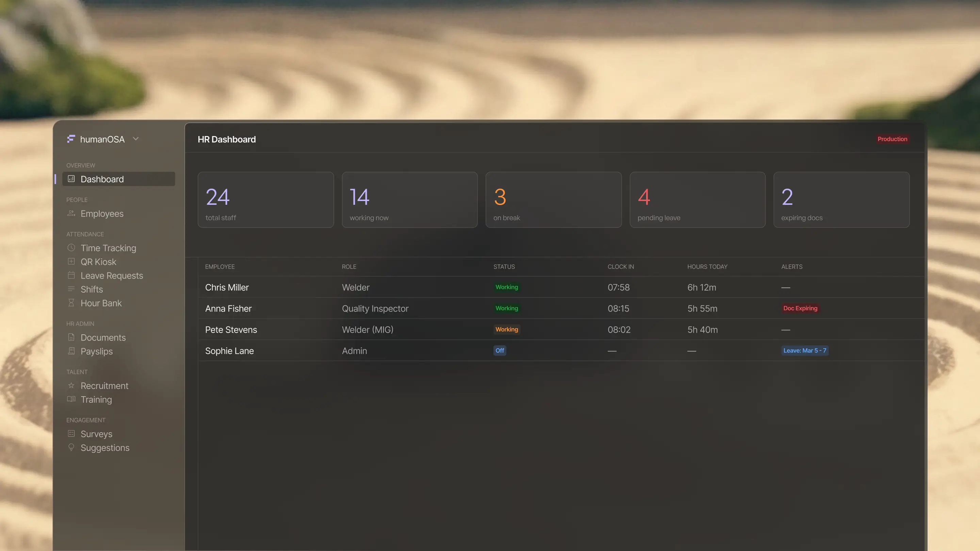Click the Surveys list icon

coord(71,434)
